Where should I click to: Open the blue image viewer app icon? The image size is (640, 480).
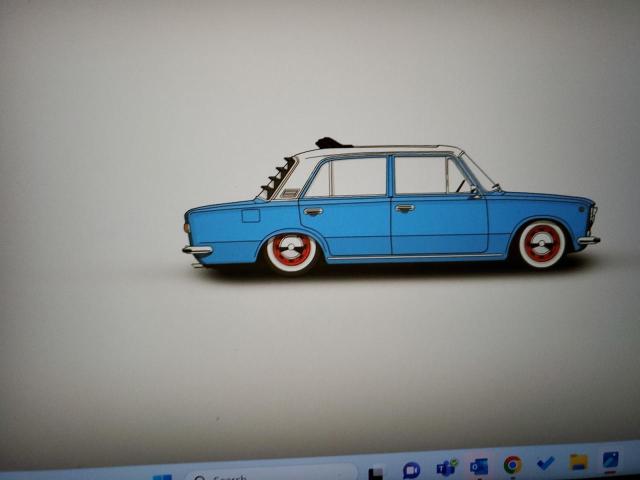pyautogui.click(x=611, y=460)
